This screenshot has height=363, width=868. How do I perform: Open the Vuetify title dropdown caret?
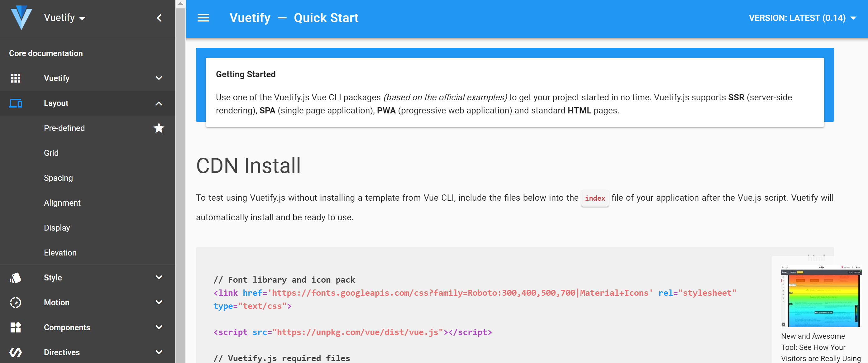[83, 18]
